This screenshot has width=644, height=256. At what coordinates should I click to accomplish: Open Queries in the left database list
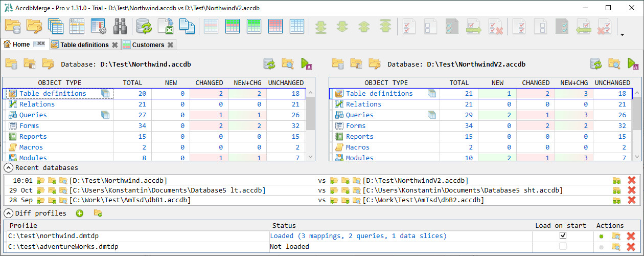click(33, 115)
